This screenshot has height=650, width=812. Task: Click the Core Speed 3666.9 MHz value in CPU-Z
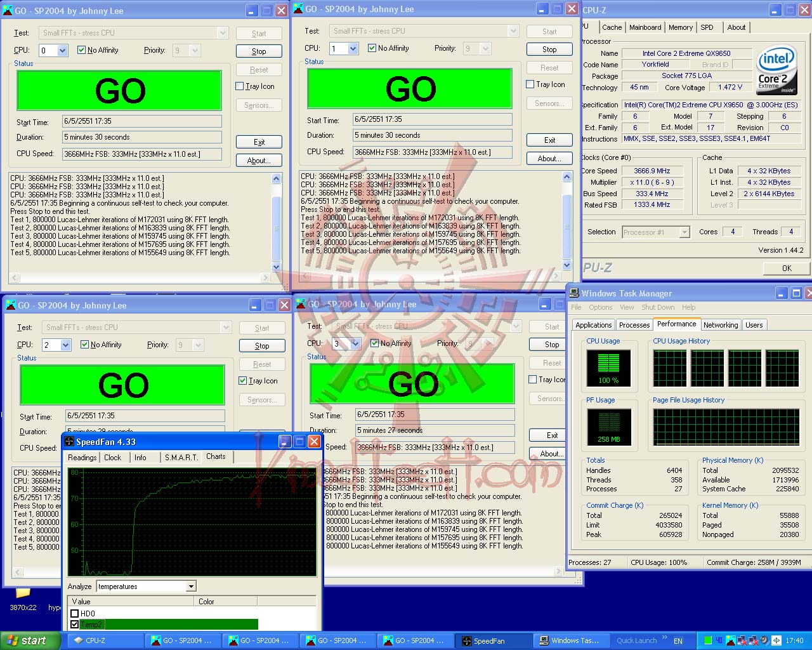click(x=652, y=171)
